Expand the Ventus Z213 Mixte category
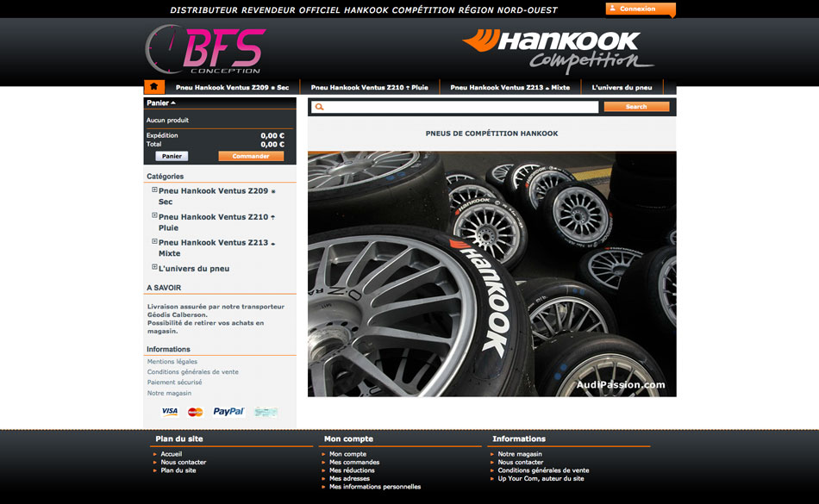The height and width of the screenshot is (504, 819). pyautogui.click(x=154, y=241)
